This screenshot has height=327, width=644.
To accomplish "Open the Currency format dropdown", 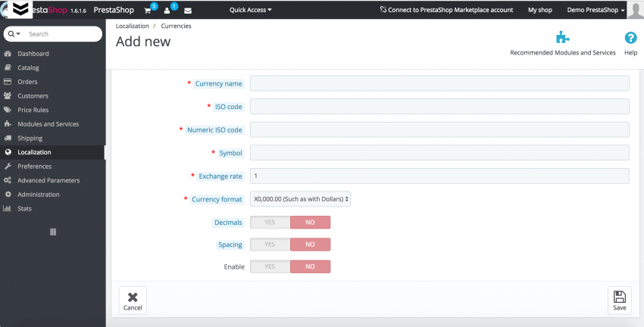I will (300, 199).
